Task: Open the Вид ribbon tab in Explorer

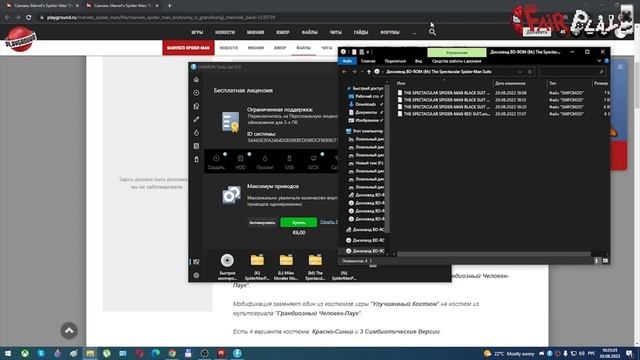Action: tap(418, 61)
